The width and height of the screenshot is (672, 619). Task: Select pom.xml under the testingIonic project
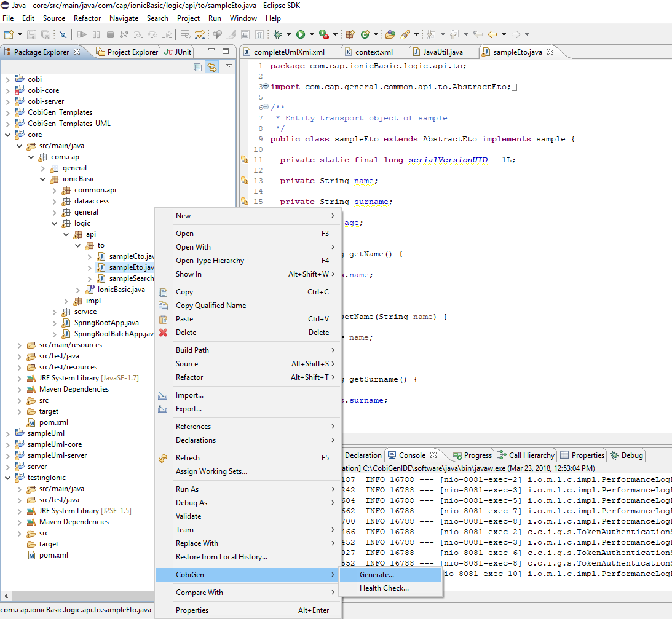(x=53, y=555)
